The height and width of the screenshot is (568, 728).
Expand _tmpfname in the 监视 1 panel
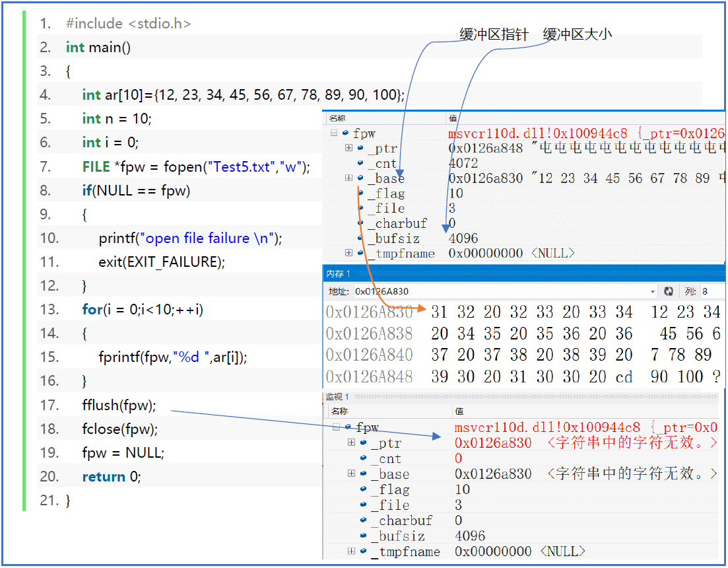[351, 551]
